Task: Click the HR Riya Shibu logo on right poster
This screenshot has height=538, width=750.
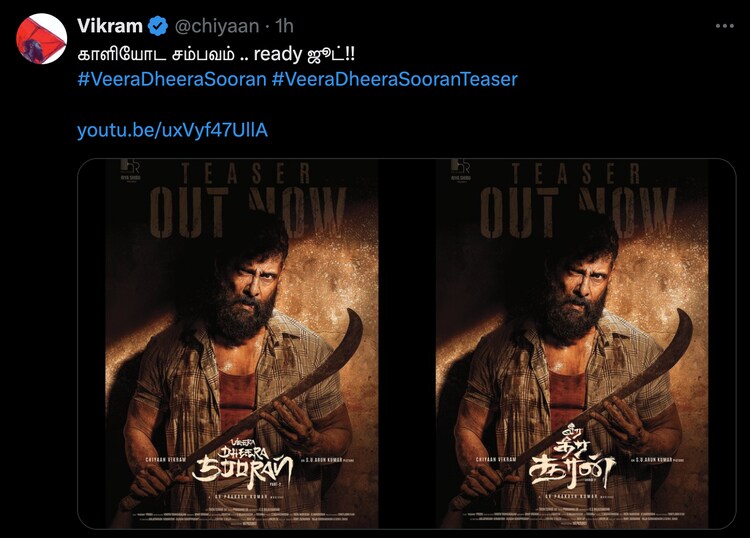Action: (460, 170)
